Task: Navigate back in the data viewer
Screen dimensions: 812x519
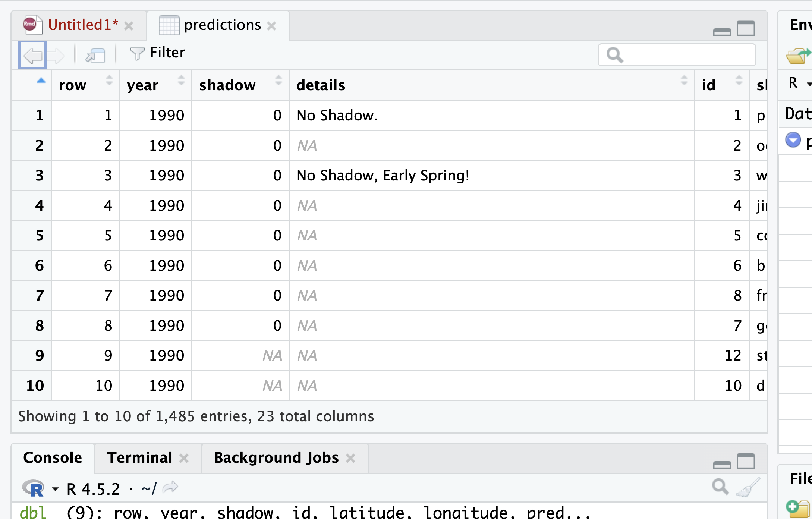Action: pos(32,55)
